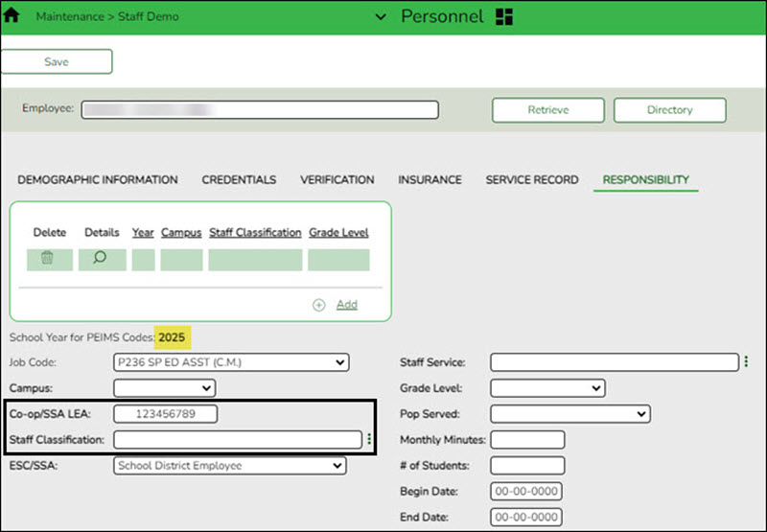Open the Job Code dropdown
Image resolution: width=767 pixels, height=532 pixels.
pos(230,362)
